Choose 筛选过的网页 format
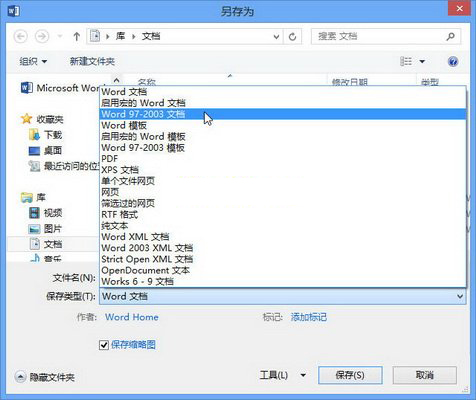The height and width of the screenshot is (400, 476). pyautogui.click(x=283, y=203)
